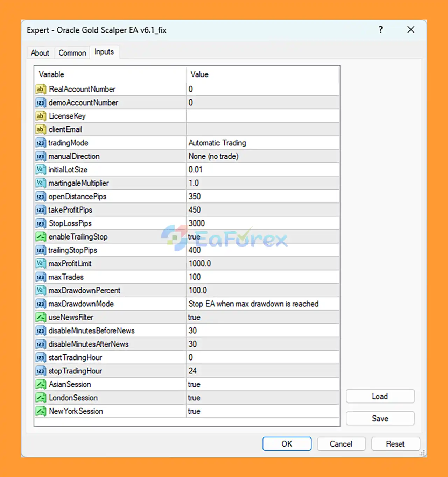Click the double-type icon beside initialLotSize
Image resolution: width=448 pixels, height=477 pixels.
[41, 170]
